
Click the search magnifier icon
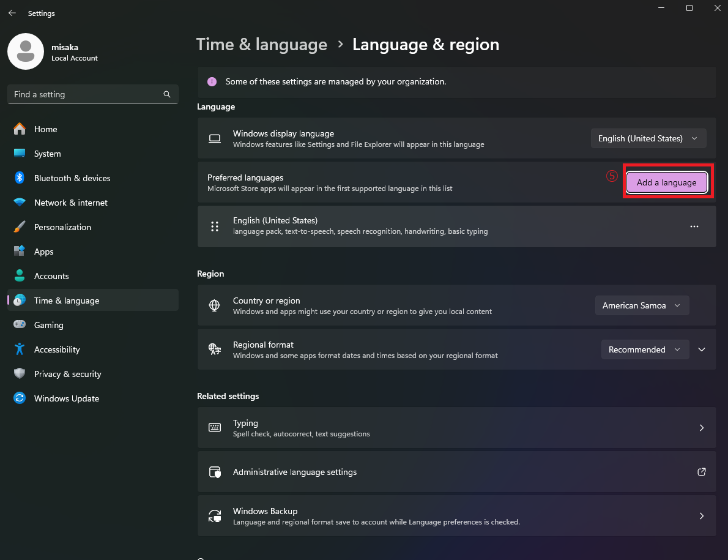(x=166, y=94)
